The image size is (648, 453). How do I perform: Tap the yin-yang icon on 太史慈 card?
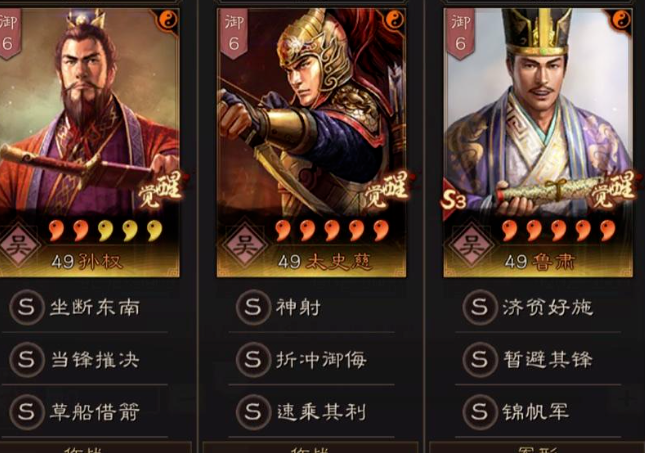(394, 19)
